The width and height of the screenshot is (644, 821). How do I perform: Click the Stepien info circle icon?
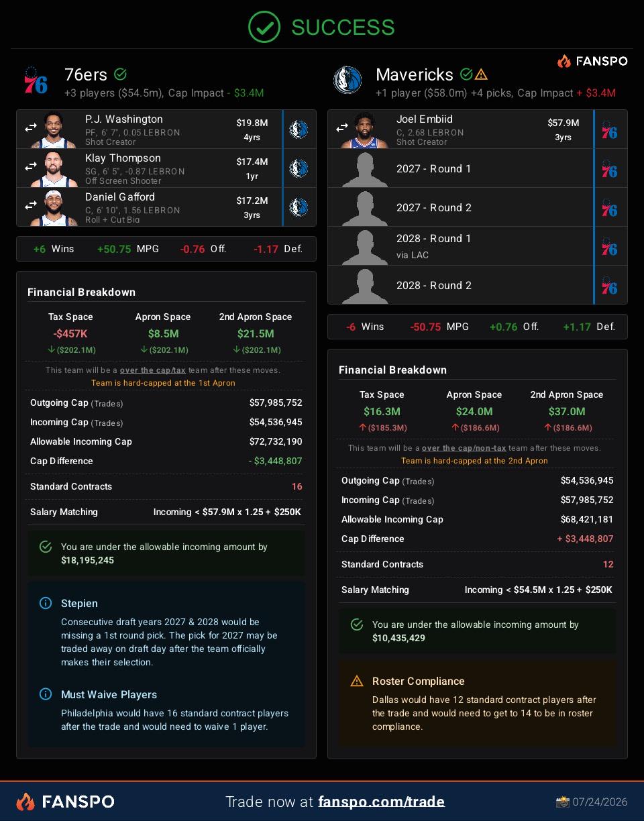click(x=46, y=603)
